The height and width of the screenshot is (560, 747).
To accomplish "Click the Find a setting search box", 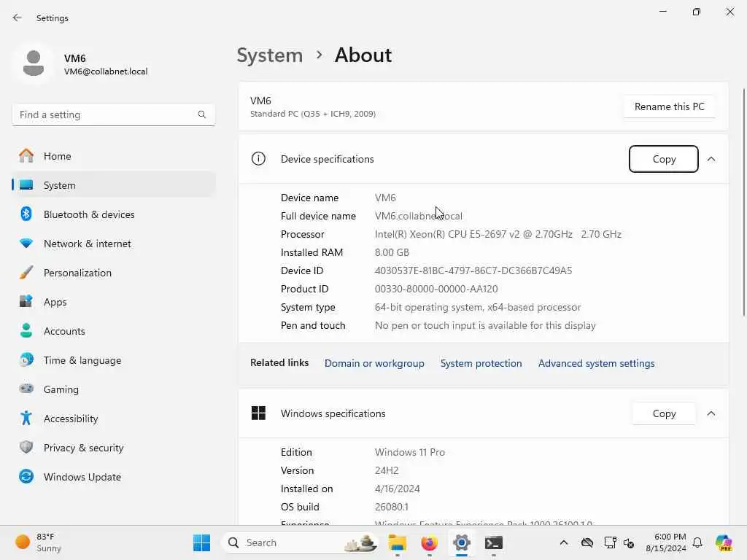I will click(113, 114).
